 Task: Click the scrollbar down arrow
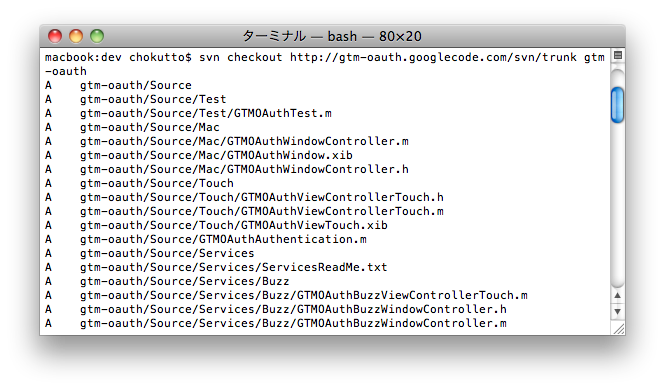pyautogui.click(x=618, y=312)
